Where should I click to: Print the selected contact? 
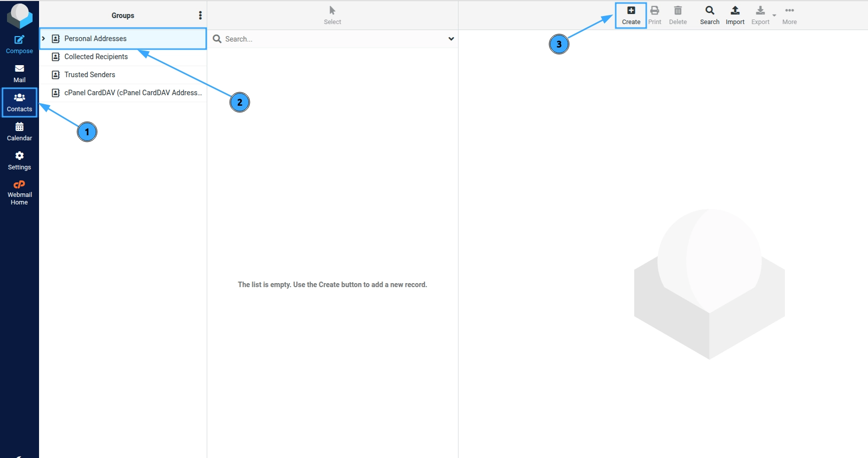(x=655, y=16)
